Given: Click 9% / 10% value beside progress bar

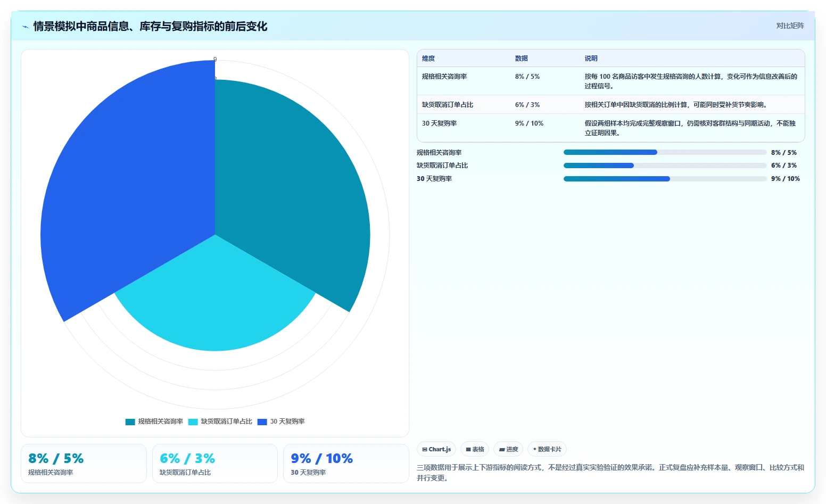Looking at the screenshot, I should coord(786,179).
